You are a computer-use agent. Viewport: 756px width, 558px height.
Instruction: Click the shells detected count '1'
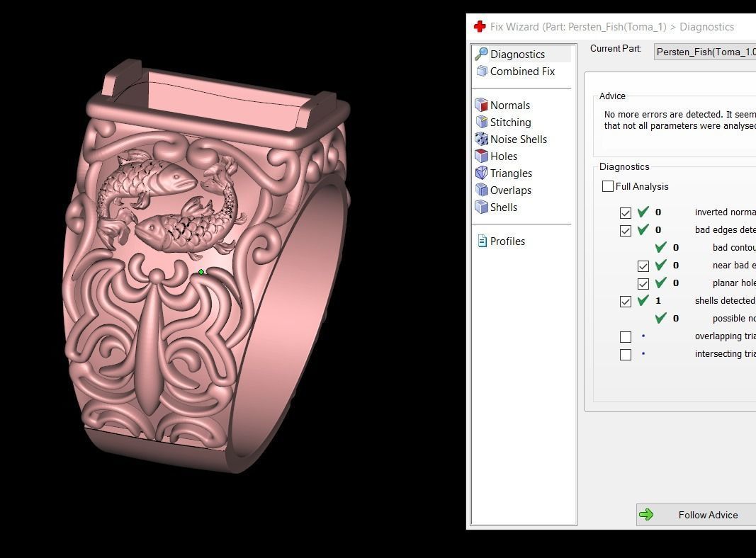(x=658, y=301)
